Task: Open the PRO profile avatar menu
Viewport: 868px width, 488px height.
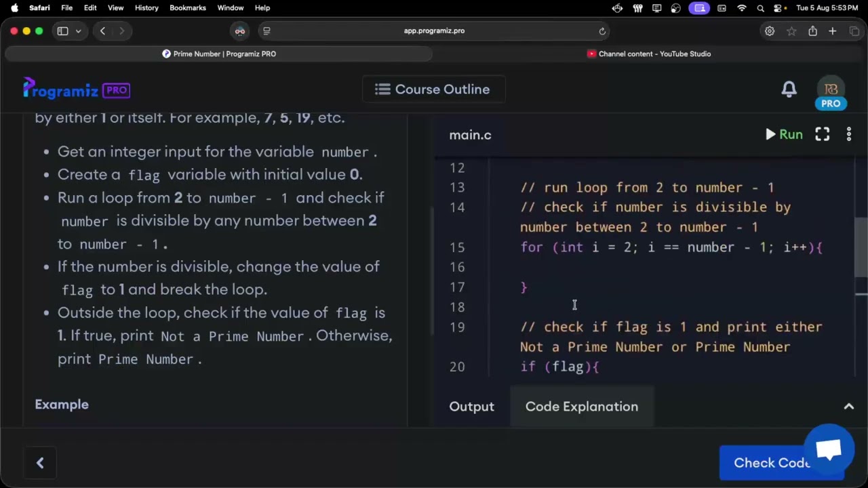Action: click(831, 94)
